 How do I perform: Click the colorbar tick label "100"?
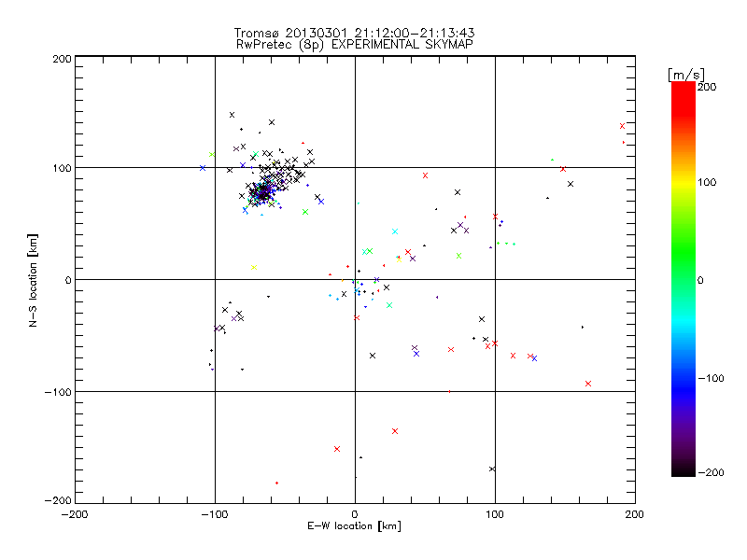pos(707,182)
